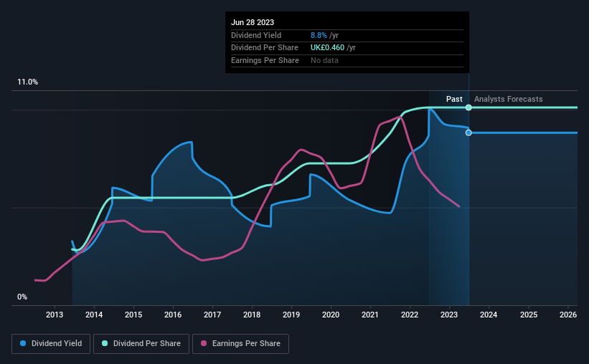Click the Jun 28 2023 tooltip date
This screenshot has width=589, height=364.
tap(253, 22)
